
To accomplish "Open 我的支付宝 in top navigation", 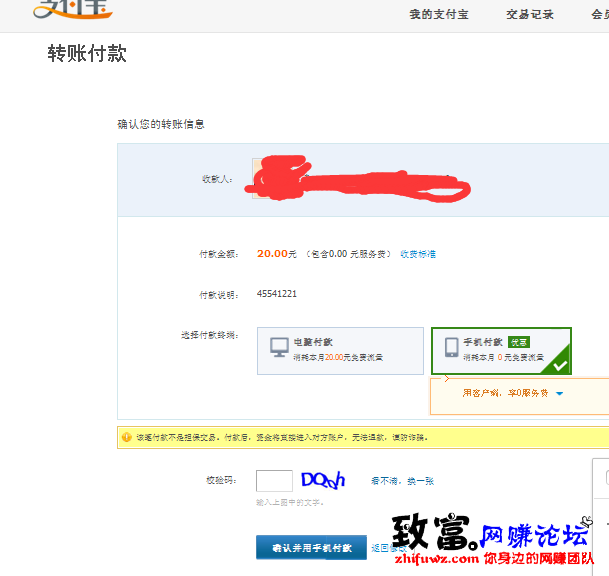I will point(438,14).
